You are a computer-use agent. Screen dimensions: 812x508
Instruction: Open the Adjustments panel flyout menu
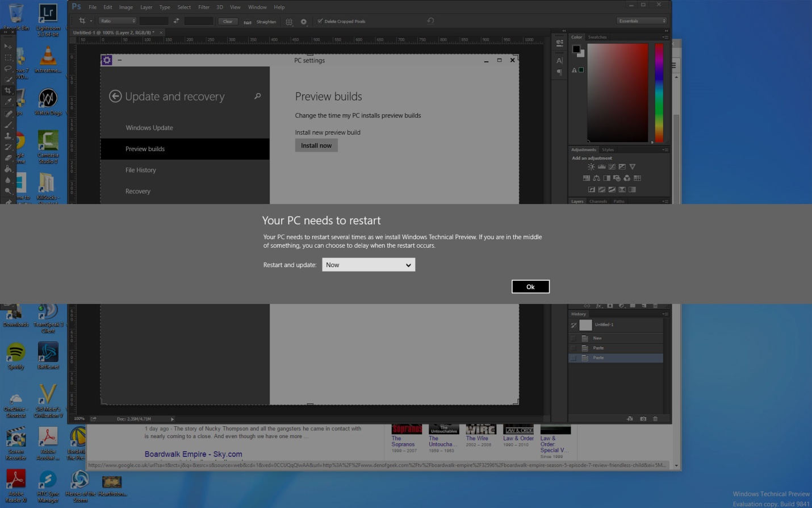[x=665, y=149]
